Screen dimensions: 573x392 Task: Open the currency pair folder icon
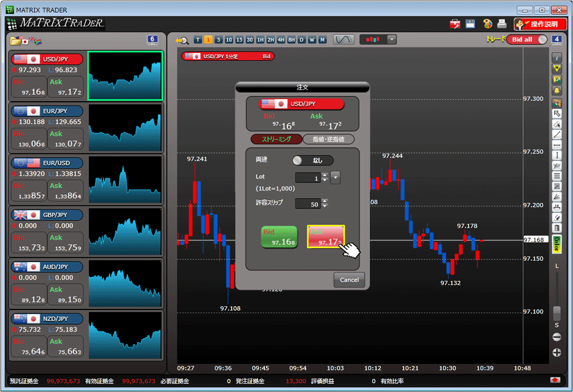point(16,40)
